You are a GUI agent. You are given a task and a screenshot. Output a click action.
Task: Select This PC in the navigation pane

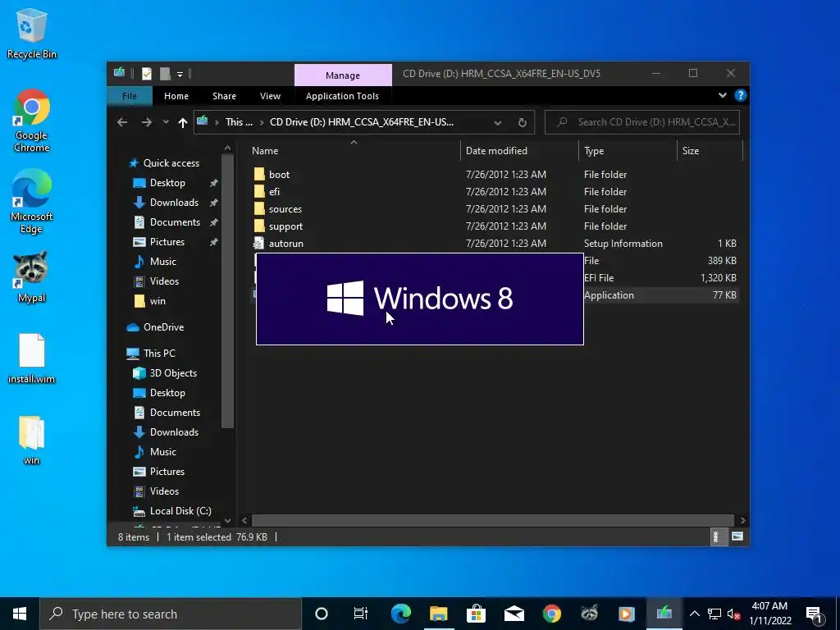(x=159, y=354)
